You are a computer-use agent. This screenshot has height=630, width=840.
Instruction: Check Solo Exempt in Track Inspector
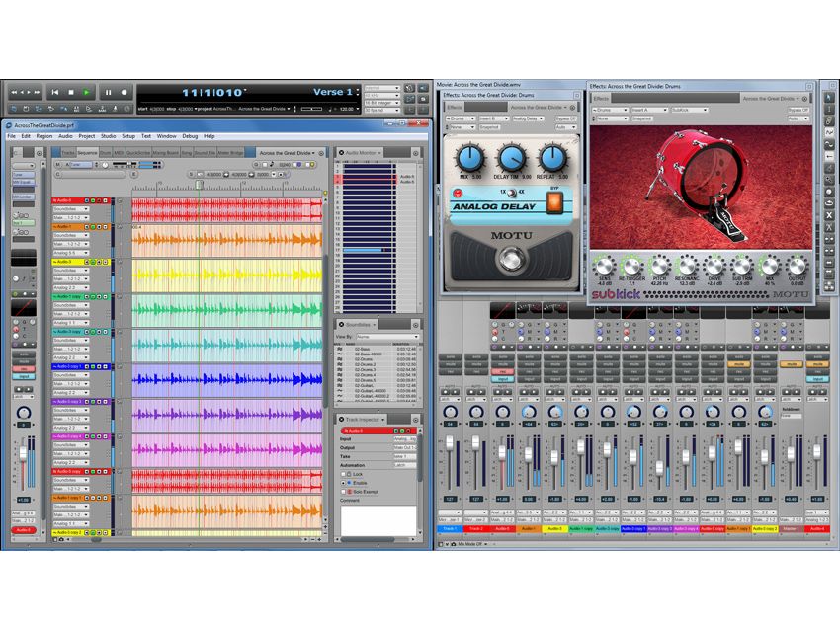click(x=343, y=492)
